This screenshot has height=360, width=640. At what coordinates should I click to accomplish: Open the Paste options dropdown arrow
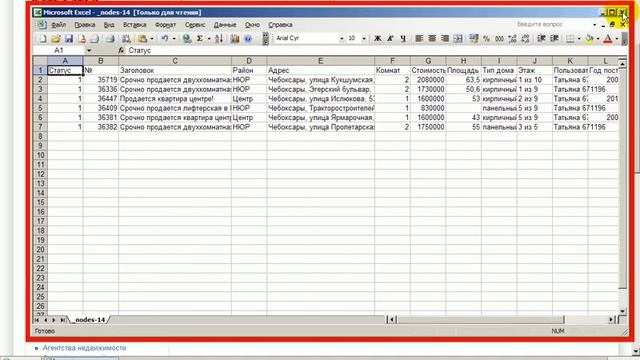[x=152, y=39]
